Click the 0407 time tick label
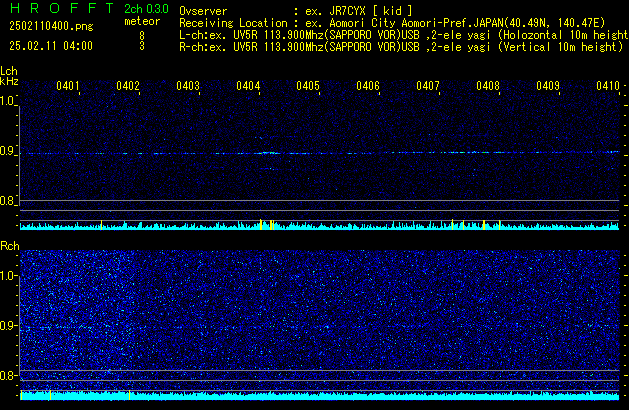The height and width of the screenshot is (410, 629). tap(428, 86)
